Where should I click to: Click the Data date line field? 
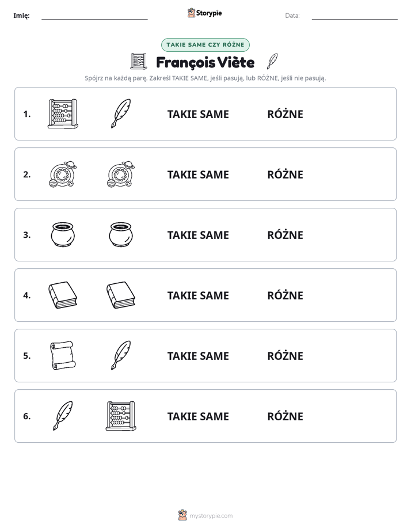point(355,16)
